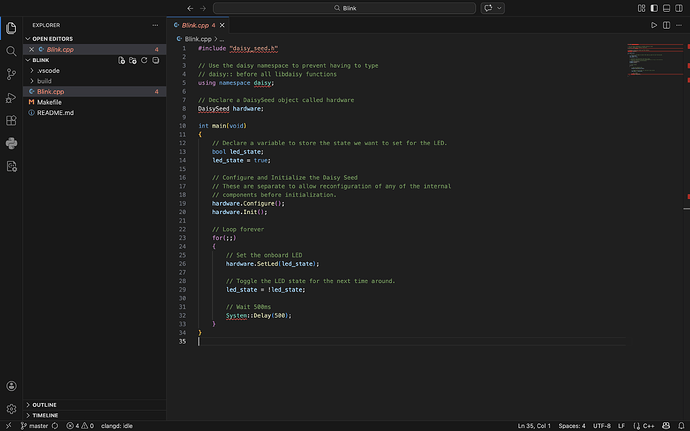The height and width of the screenshot is (431, 690).
Task: Open the Extensions view
Action: click(x=11, y=119)
